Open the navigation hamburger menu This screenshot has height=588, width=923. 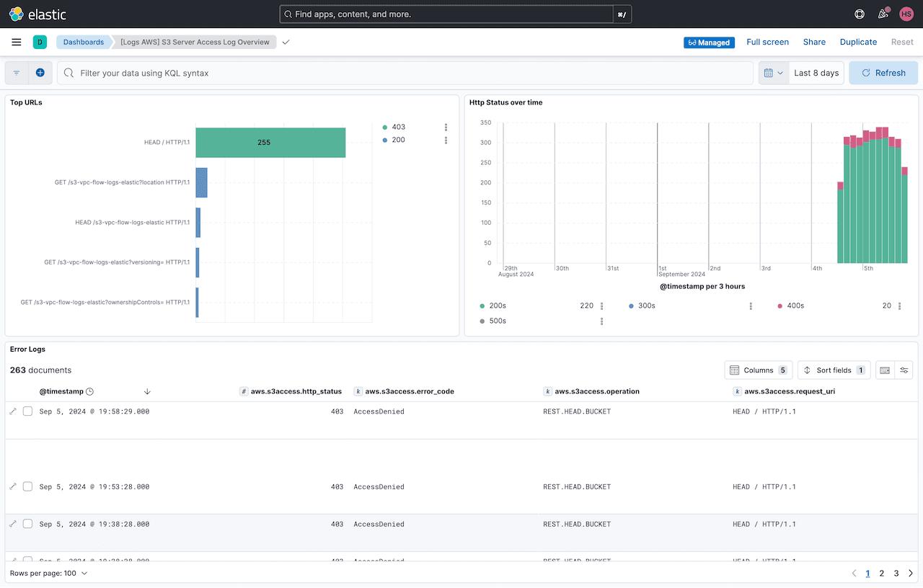[16, 42]
